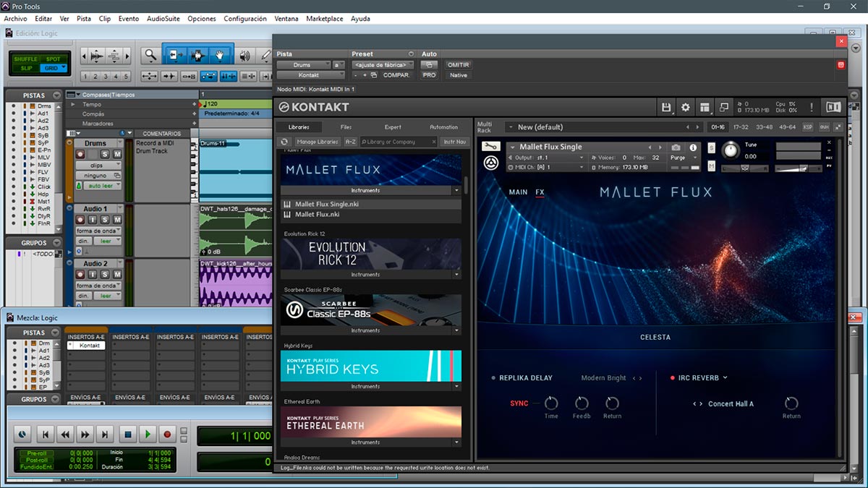This screenshot has height=488, width=868.
Task: Open the Kontakt insert selector dropdown
Action: point(311,75)
